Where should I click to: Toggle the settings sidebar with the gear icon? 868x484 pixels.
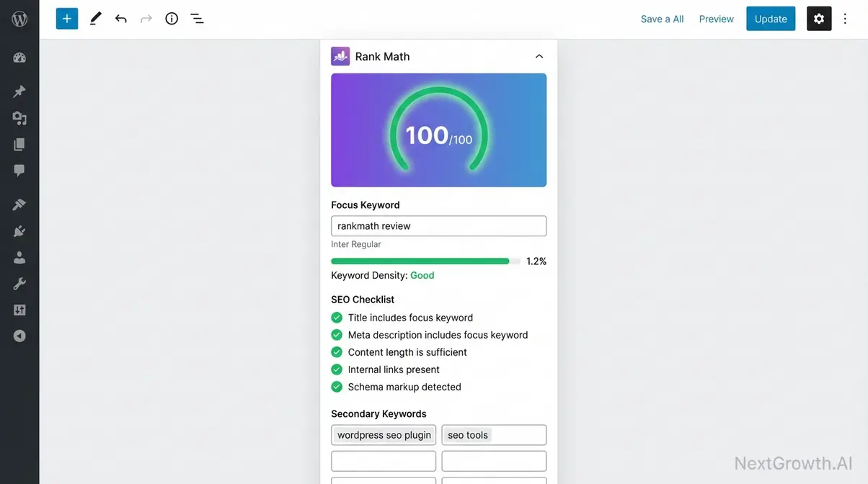[819, 18]
